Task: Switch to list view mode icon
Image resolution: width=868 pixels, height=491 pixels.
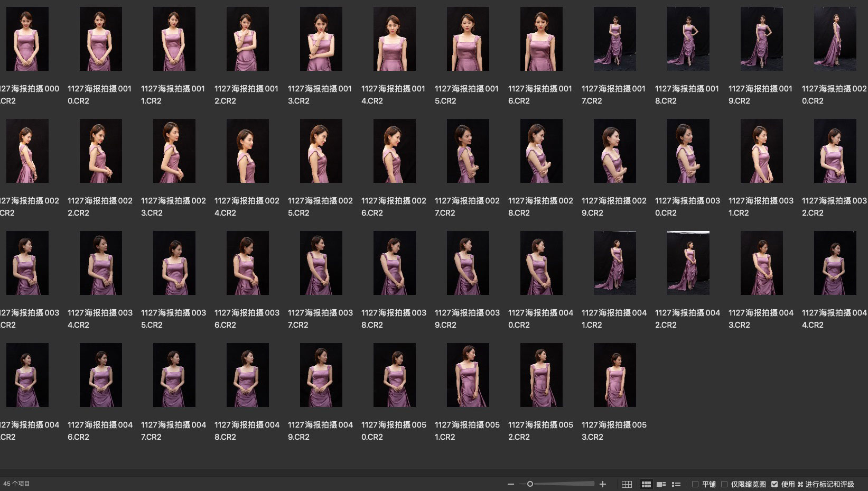Action: (676, 484)
